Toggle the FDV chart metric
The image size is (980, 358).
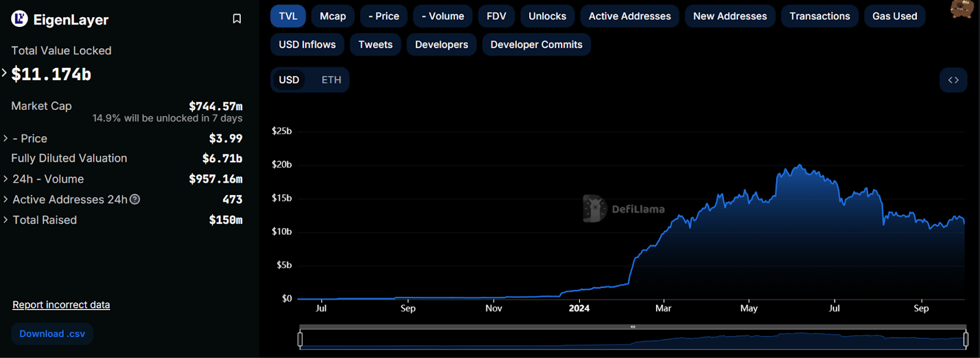point(497,16)
